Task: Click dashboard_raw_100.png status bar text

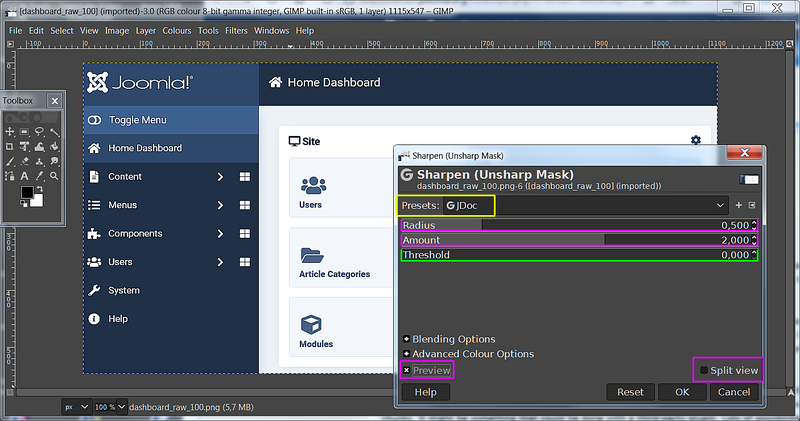Action: point(191,407)
